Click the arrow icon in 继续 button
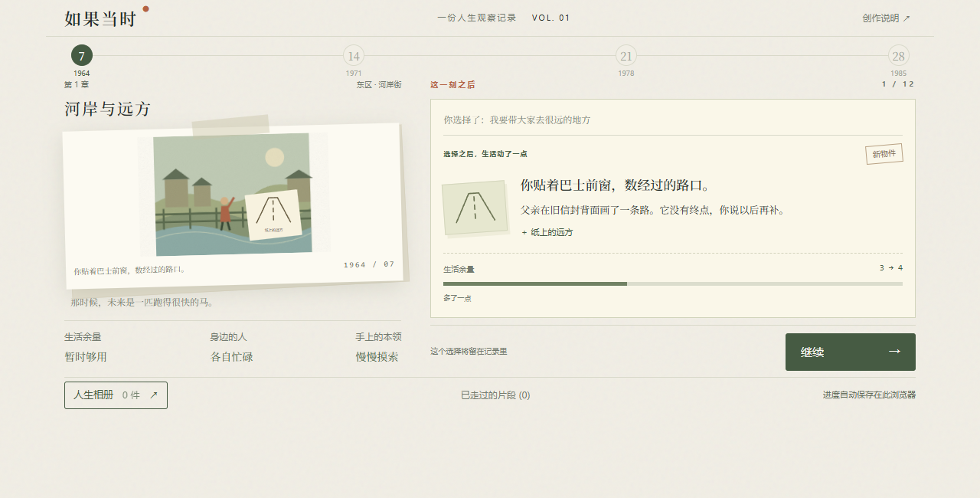 [894, 352]
